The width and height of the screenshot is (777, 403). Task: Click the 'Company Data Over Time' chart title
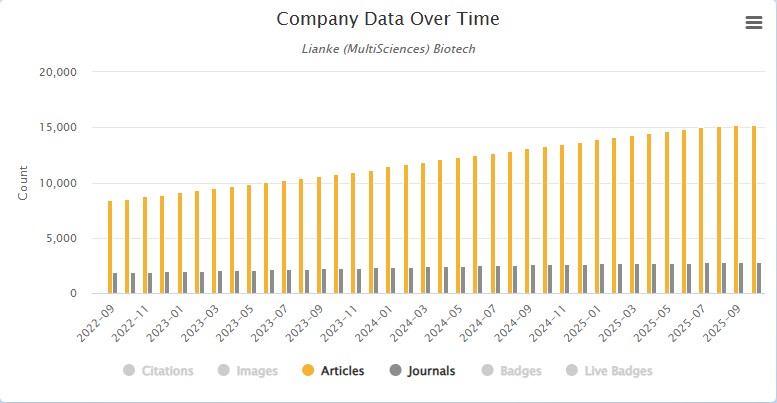(x=388, y=20)
